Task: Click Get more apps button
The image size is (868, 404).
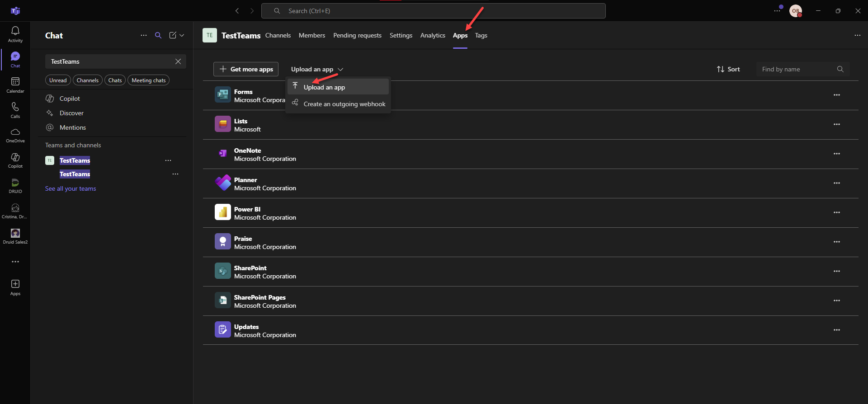Action: coord(246,69)
